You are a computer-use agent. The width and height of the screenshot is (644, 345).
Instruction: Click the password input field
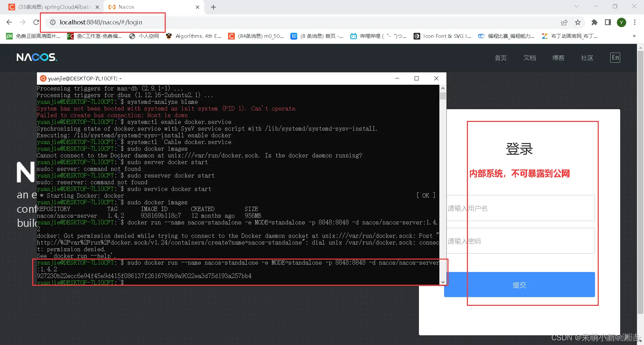(x=521, y=241)
